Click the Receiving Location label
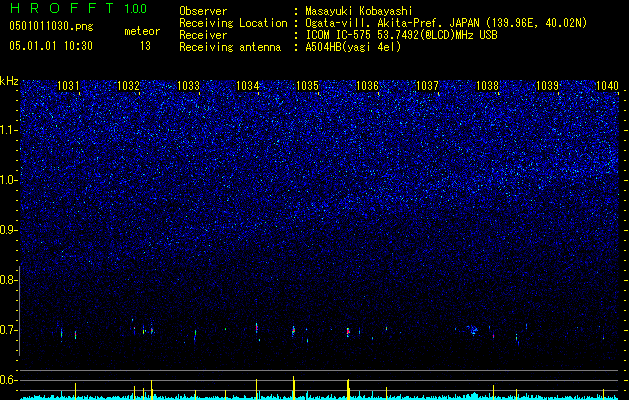The height and width of the screenshot is (400, 629). 233,23
